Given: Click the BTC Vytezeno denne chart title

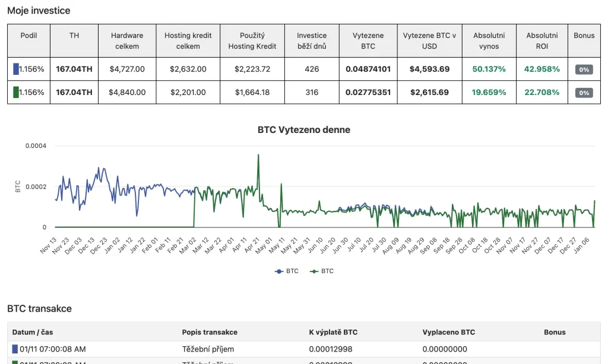Looking at the screenshot, I should tap(303, 130).
